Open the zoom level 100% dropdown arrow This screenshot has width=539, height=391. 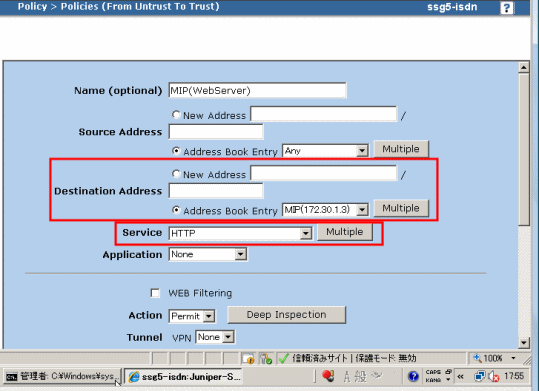(x=513, y=358)
